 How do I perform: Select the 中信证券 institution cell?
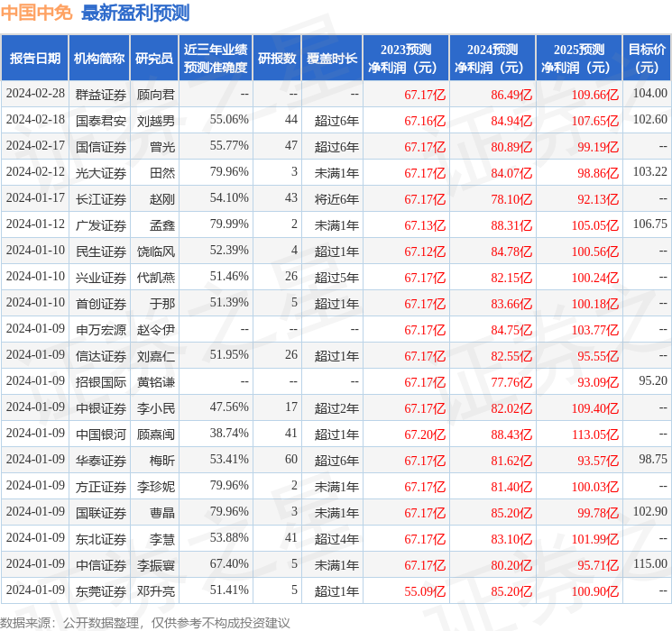click(101, 565)
